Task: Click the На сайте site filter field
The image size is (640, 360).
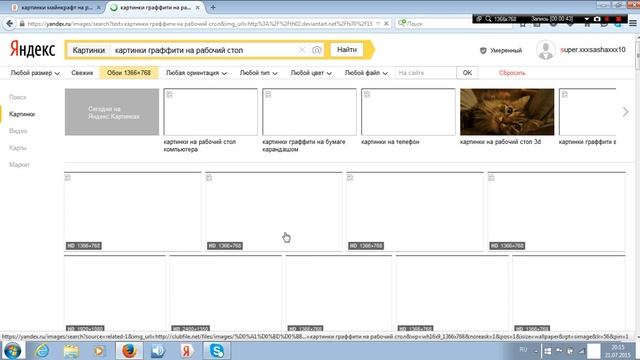Action: click(x=425, y=73)
